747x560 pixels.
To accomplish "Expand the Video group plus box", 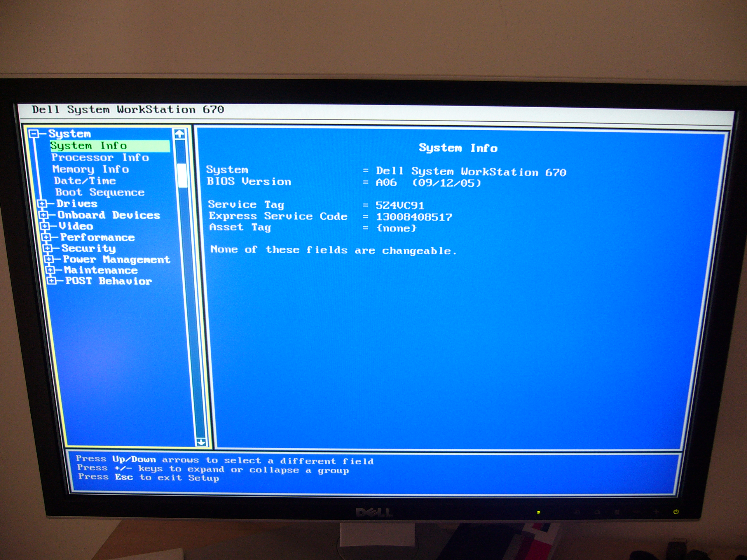I will [x=45, y=226].
